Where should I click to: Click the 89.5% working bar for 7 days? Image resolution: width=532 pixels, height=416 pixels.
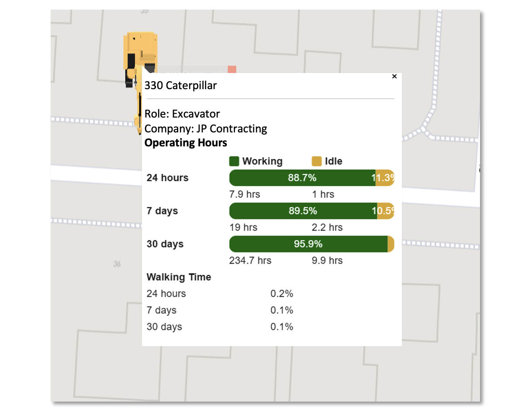click(x=303, y=211)
